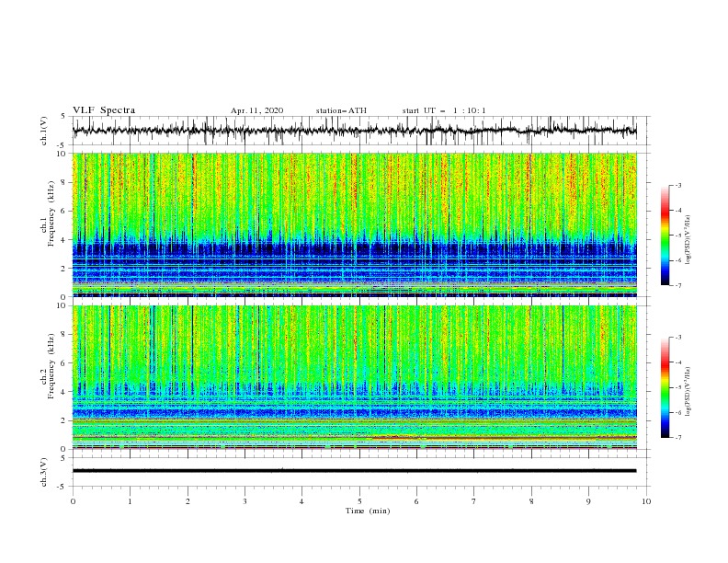The width and height of the screenshot is (728, 563).
Task: Click the ch.1 voltage waveform trace
Action: tap(354, 131)
